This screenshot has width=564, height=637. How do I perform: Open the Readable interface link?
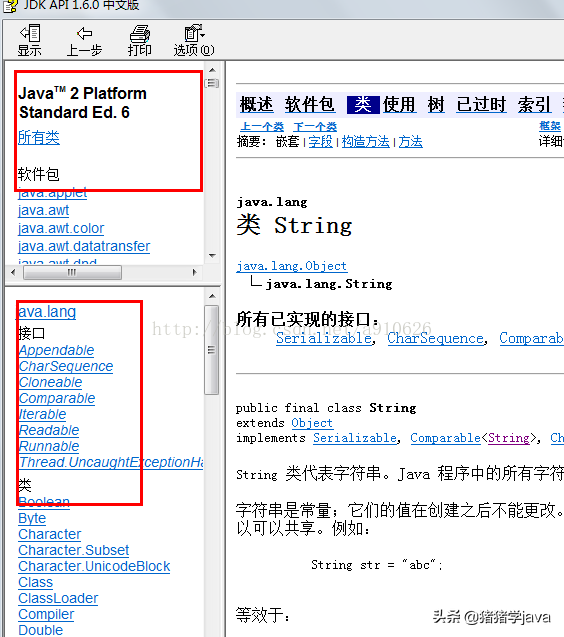[49, 430]
